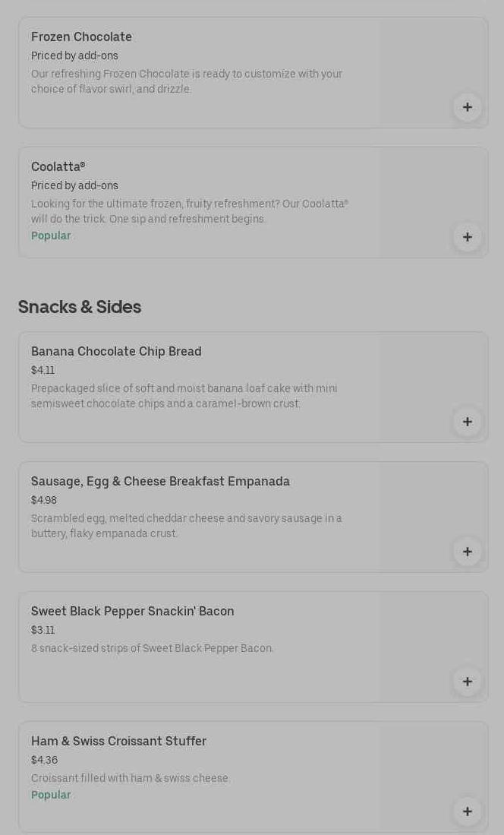Click the Coolatta Popular label

[51, 236]
